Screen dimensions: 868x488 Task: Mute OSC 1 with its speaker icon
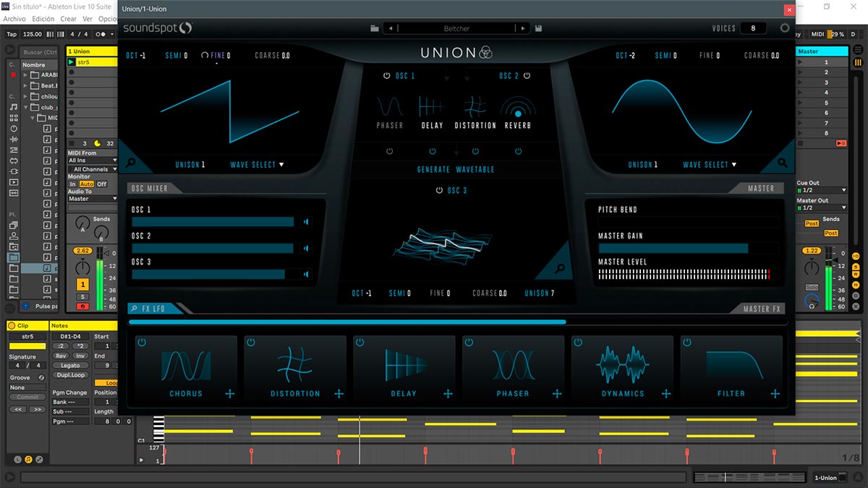coord(306,222)
